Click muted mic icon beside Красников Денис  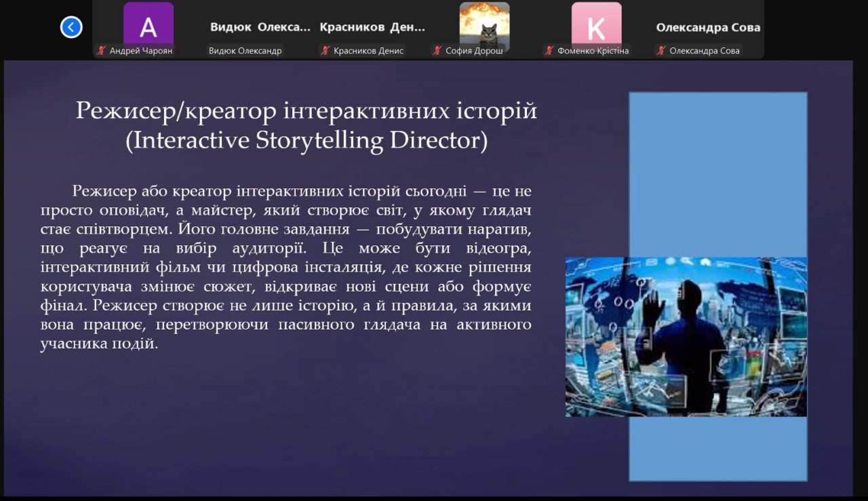pyautogui.click(x=325, y=51)
